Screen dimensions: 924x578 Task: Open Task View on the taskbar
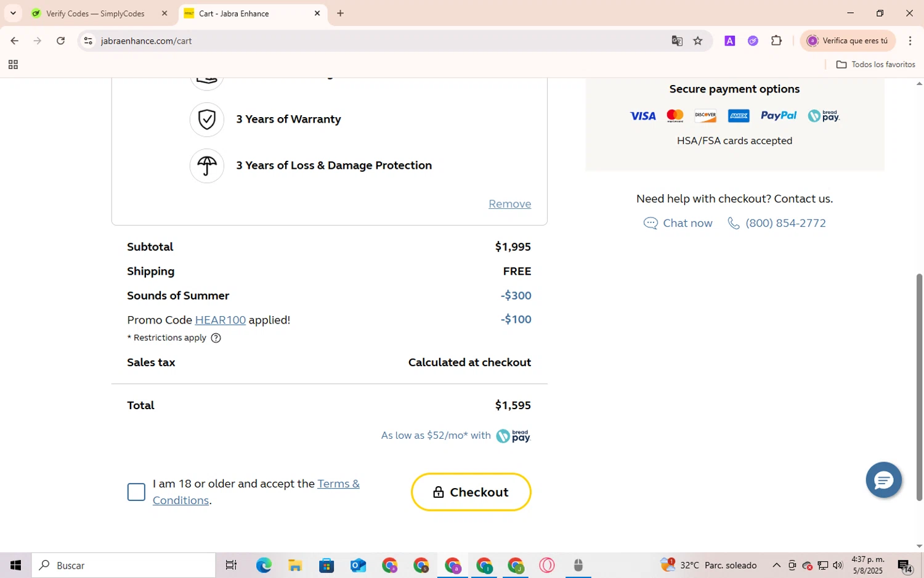pos(231,565)
